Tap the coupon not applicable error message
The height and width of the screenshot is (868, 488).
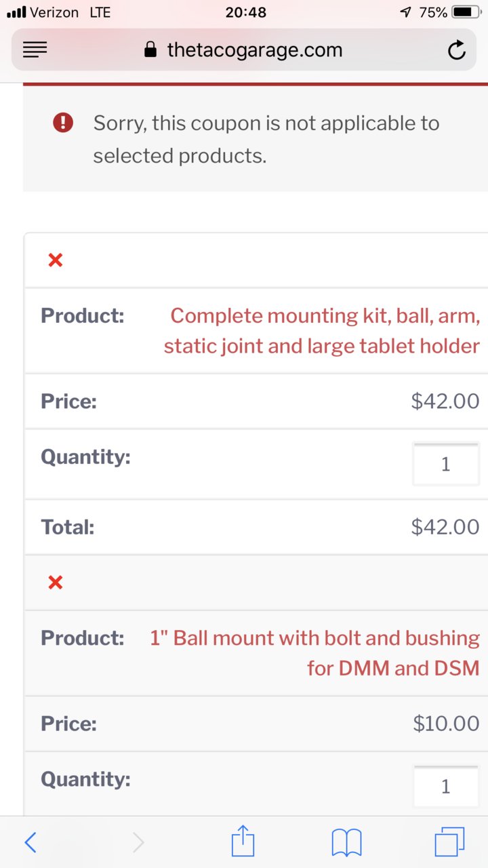(x=266, y=140)
